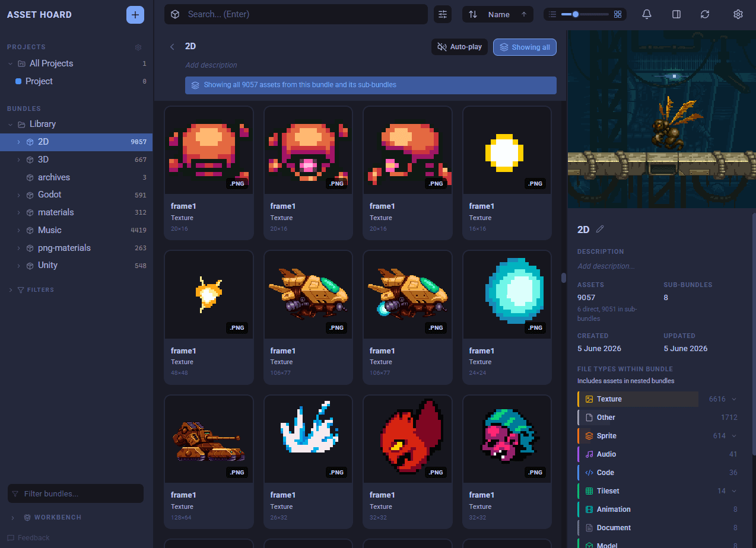Collapse the Library folder chevron

tap(10, 124)
